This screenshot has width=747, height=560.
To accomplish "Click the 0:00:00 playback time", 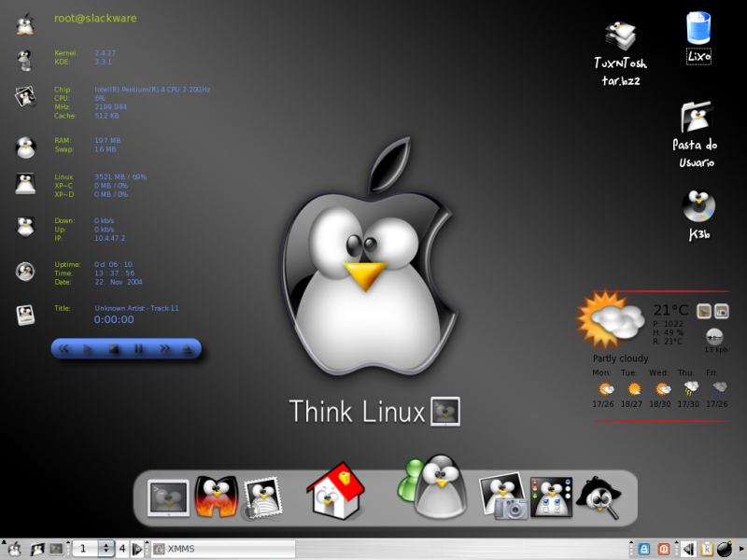I will pyautogui.click(x=114, y=319).
